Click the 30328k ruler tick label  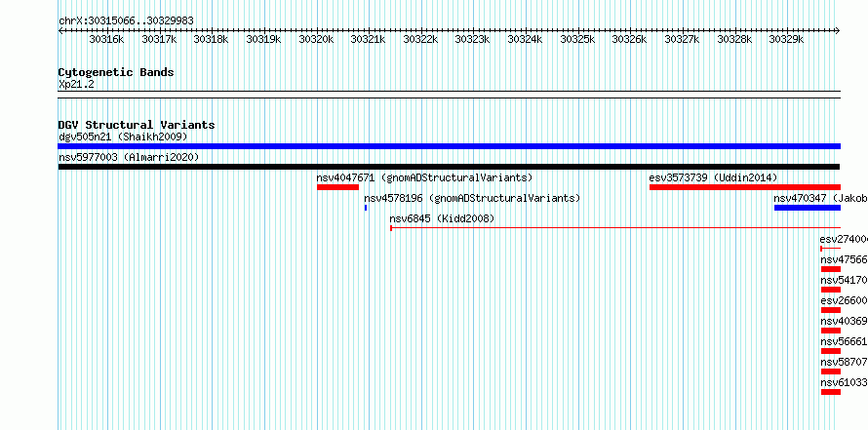pyautogui.click(x=734, y=39)
